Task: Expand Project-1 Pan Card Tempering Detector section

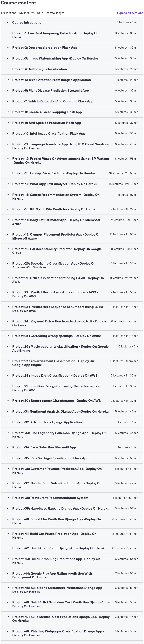Action: click(72, 35)
